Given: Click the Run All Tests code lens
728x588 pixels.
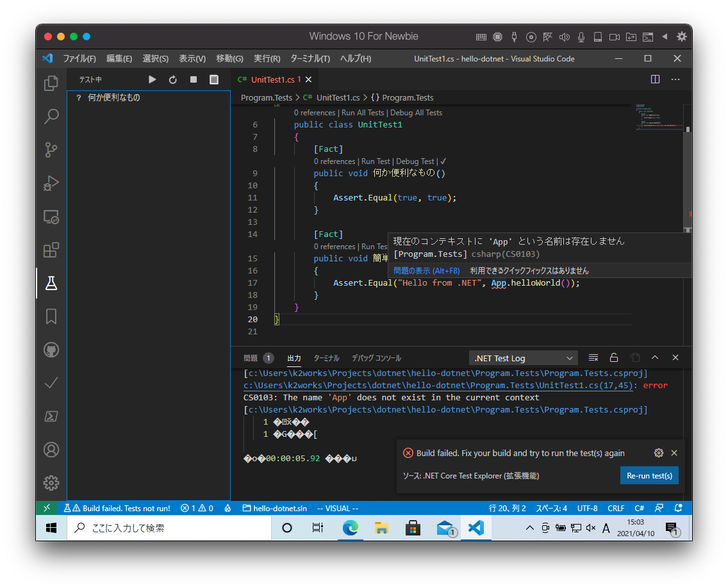Looking at the screenshot, I should tap(363, 113).
